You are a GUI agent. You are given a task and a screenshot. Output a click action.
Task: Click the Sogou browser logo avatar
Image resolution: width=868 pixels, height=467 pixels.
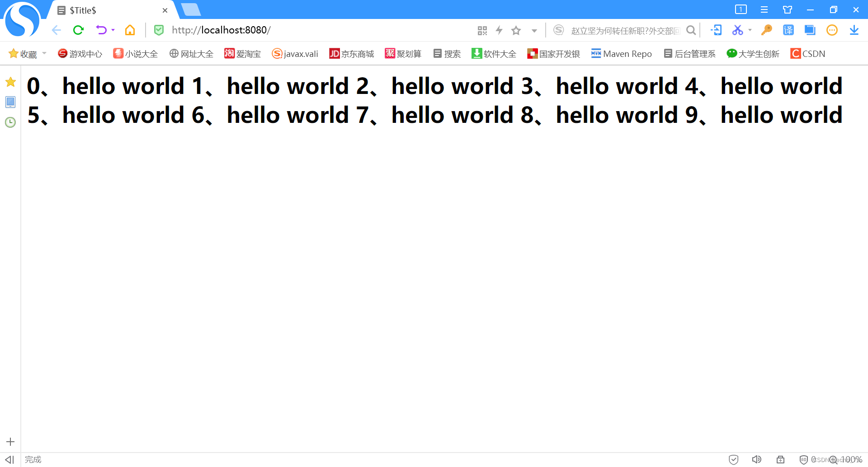[21, 20]
